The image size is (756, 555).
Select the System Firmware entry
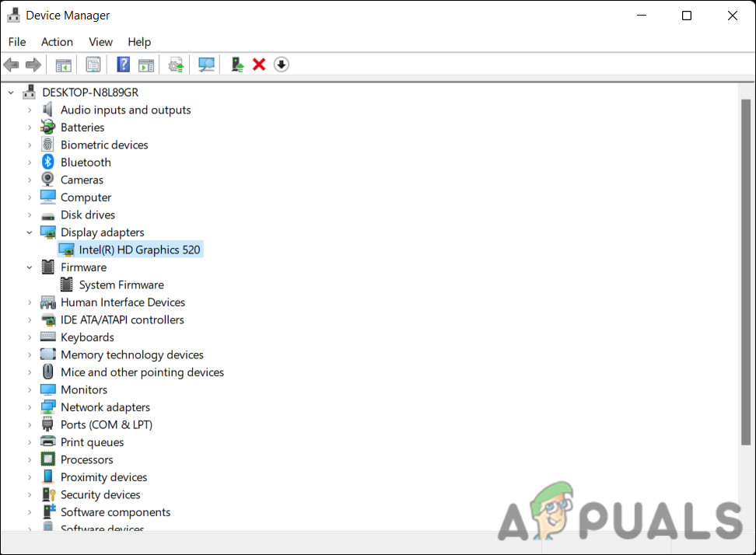121,284
